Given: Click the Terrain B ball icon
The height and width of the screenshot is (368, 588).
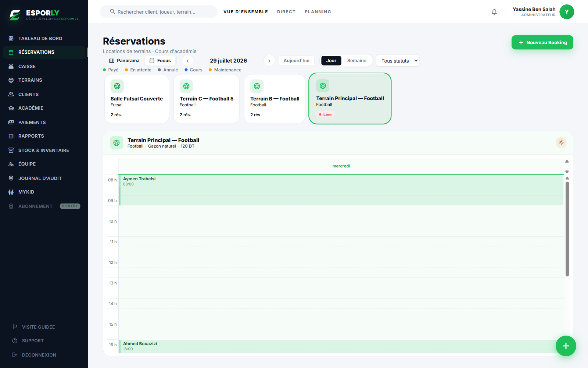Looking at the screenshot, I should click(257, 86).
